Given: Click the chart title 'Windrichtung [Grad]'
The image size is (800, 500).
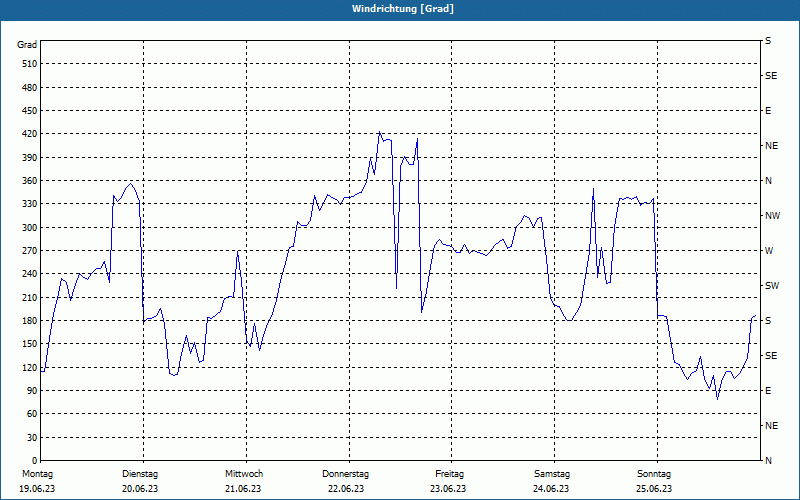Looking at the screenshot, I should (403, 9).
